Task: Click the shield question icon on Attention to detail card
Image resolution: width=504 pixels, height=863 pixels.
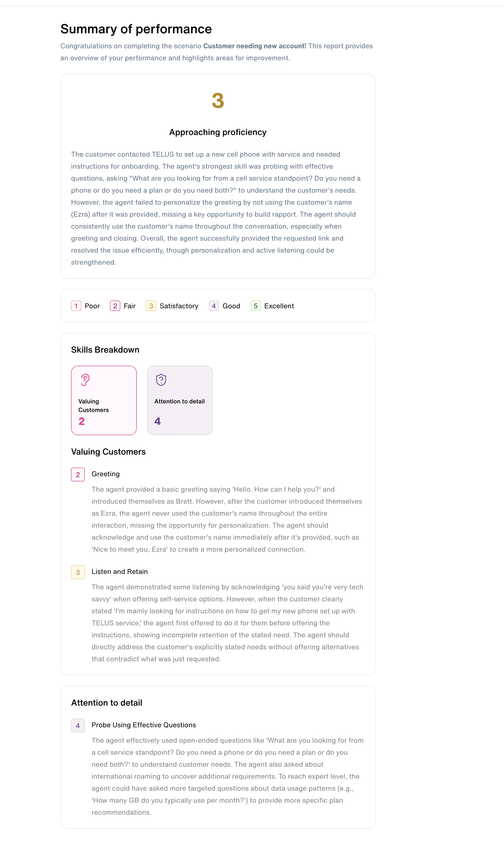Action: (161, 379)
